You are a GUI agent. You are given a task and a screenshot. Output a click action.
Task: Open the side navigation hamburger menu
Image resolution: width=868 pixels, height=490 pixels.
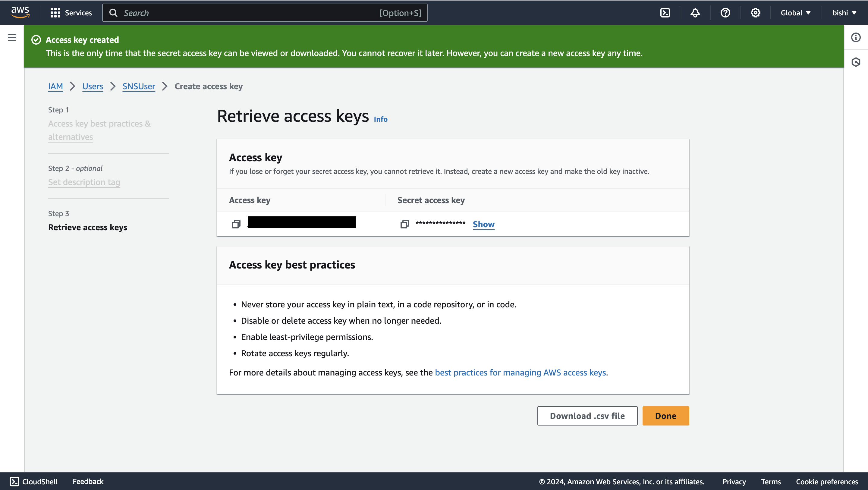12,37
